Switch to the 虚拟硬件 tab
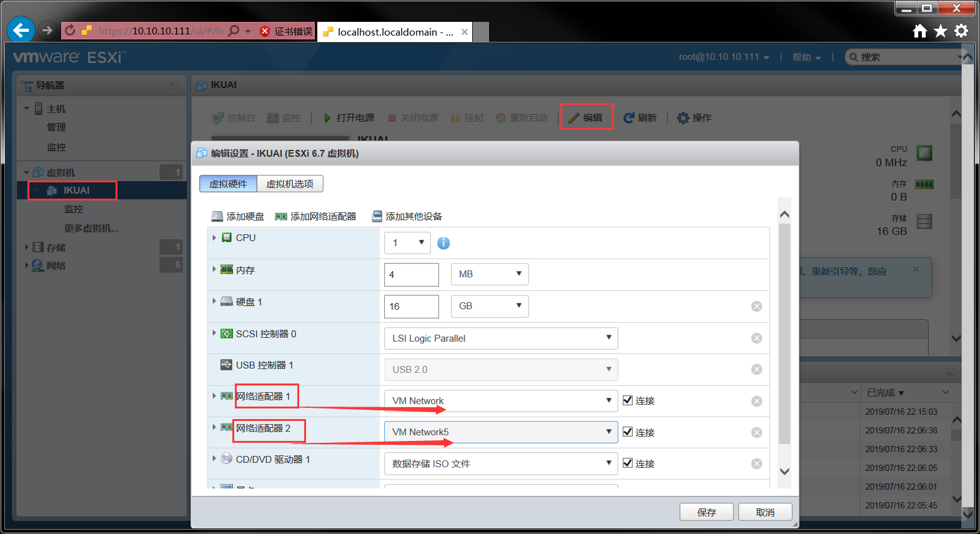This screenshot has width=980, height=534. pyautogui.click(x=228, y=184)
